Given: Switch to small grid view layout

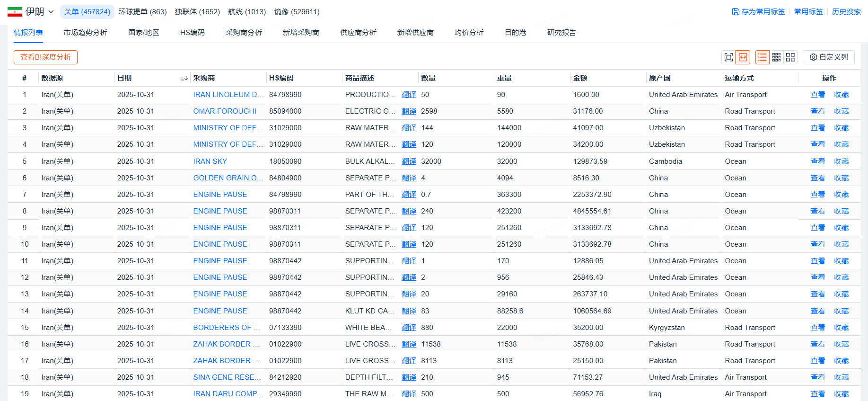Looking at the screenshot, I should pyautogui.click(x=776, y=57).
